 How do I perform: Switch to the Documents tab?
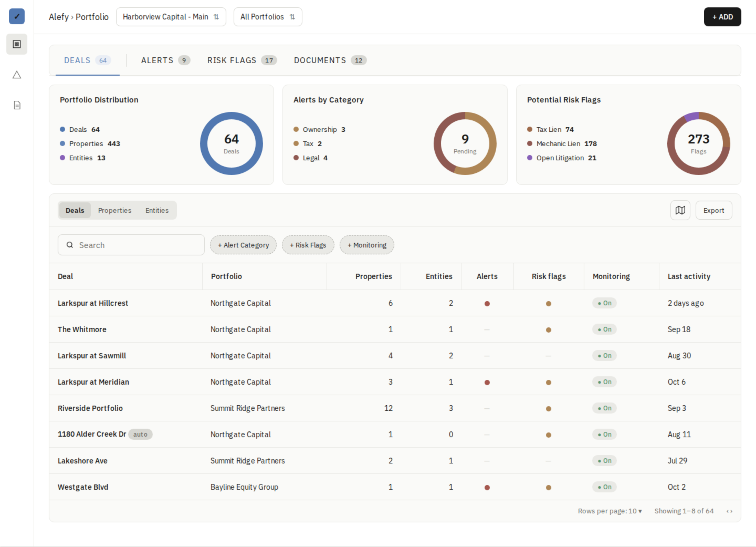pyautogui.click(x=330, y=60)
